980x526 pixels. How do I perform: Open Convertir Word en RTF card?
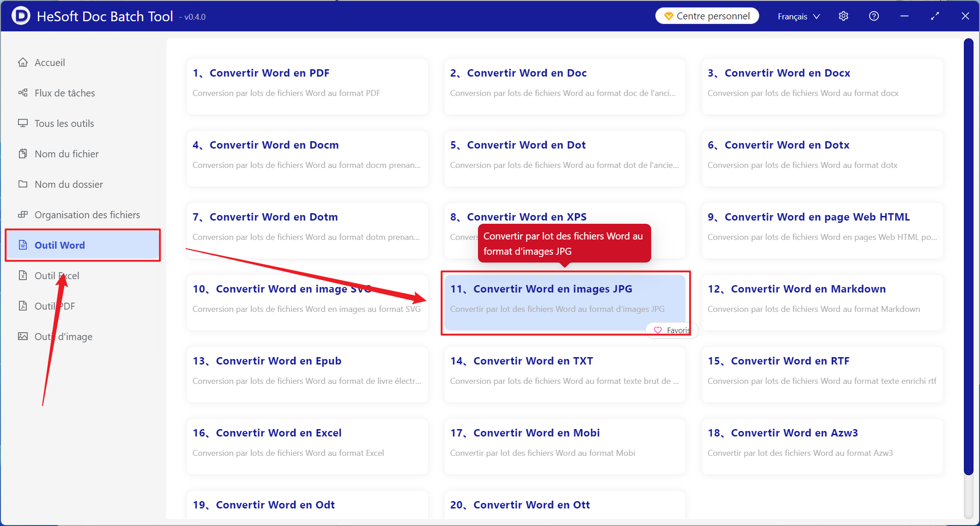click(x=822, y=374)
